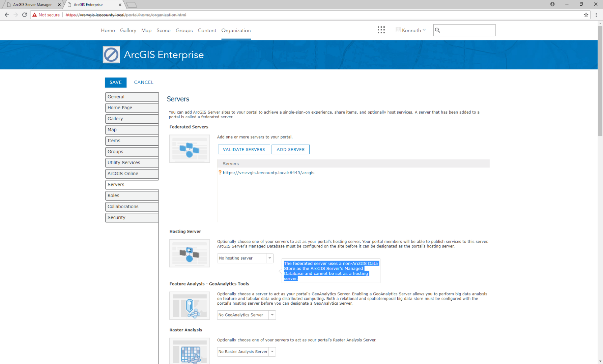Reload the page with refresh icon
The height and width of the screenshot is (364, 603).
pyautogui.click(x=24, y=15)
